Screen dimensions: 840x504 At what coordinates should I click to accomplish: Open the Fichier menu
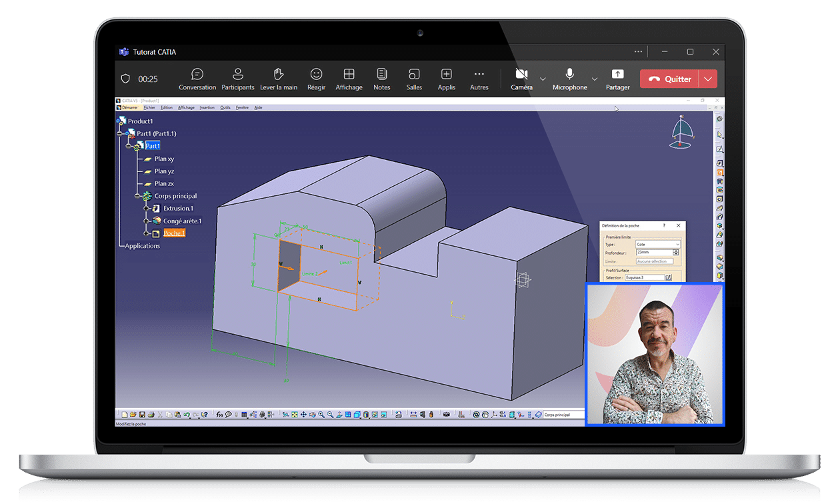(x=149, y=107)
